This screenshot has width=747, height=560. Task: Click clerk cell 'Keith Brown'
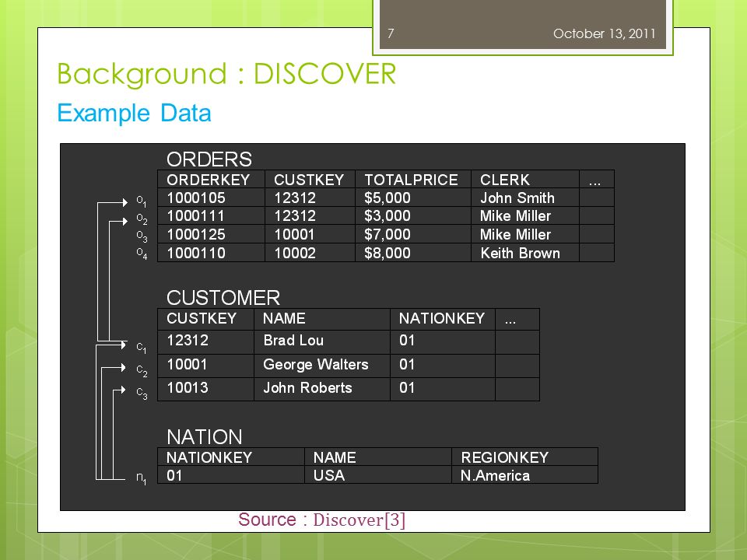coord(521,253)
